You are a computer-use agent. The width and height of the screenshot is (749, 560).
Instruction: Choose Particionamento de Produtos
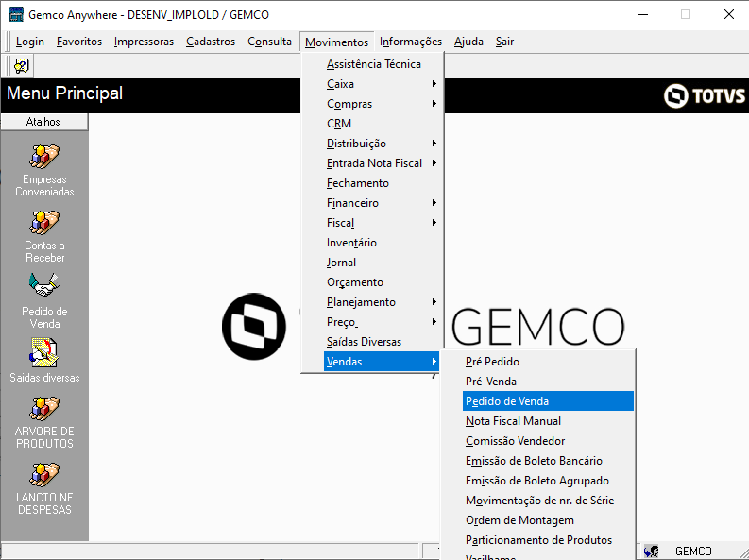pyautogui.click(x=549, y=540)
